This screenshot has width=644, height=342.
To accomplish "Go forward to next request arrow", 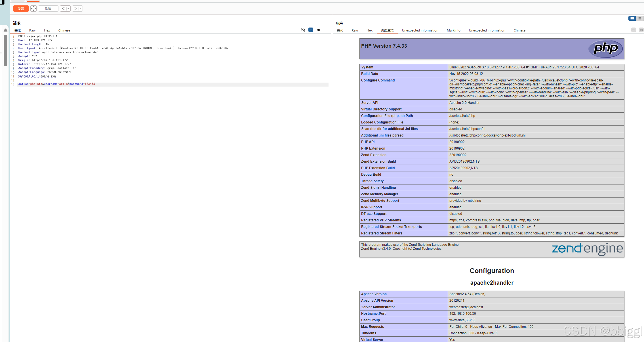I will pos(75,9).
